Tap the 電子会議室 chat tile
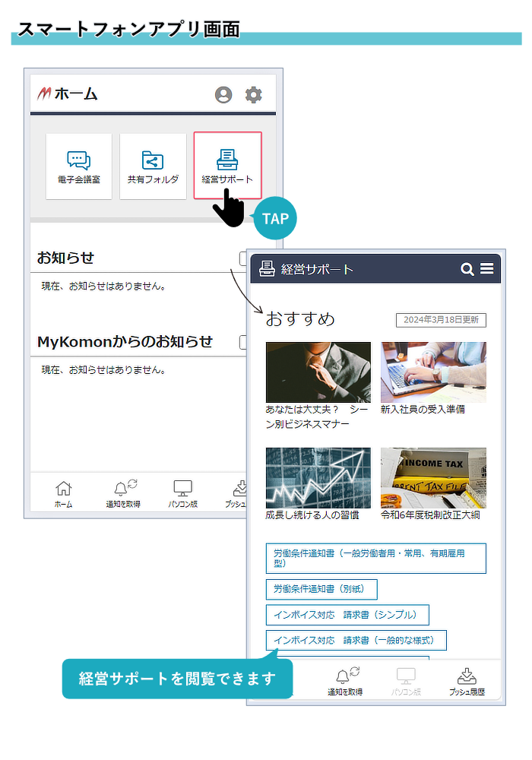The image size is (532, 760). coord(78,166)
